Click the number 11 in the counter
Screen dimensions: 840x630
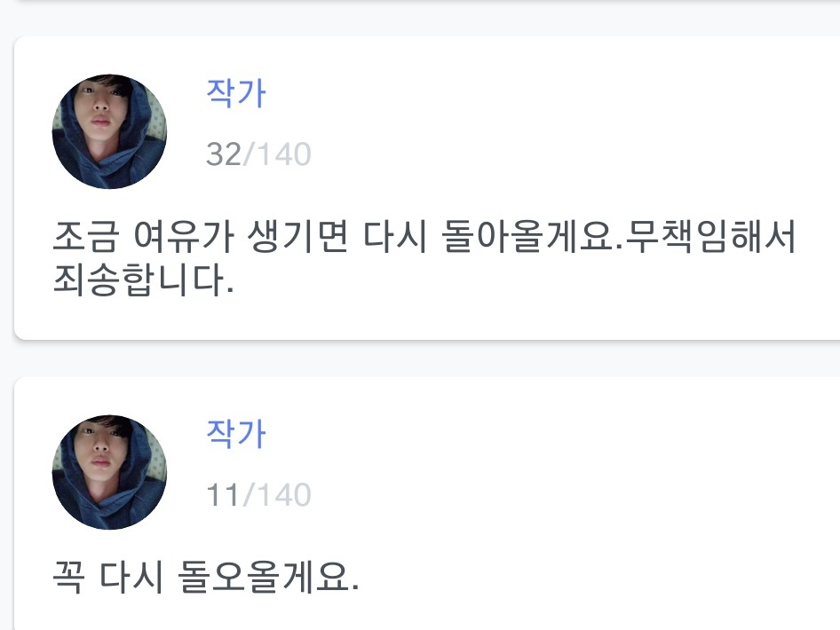click(x=223, y=495)
